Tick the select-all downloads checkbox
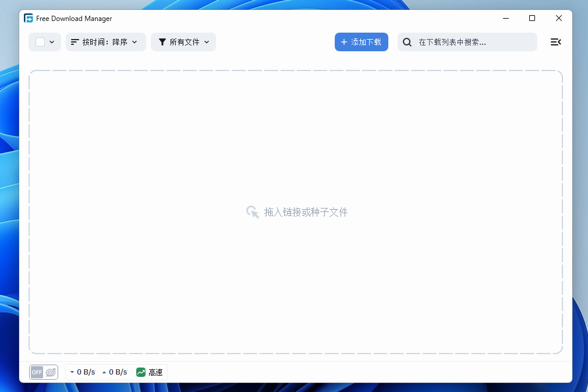 (40, 42)
